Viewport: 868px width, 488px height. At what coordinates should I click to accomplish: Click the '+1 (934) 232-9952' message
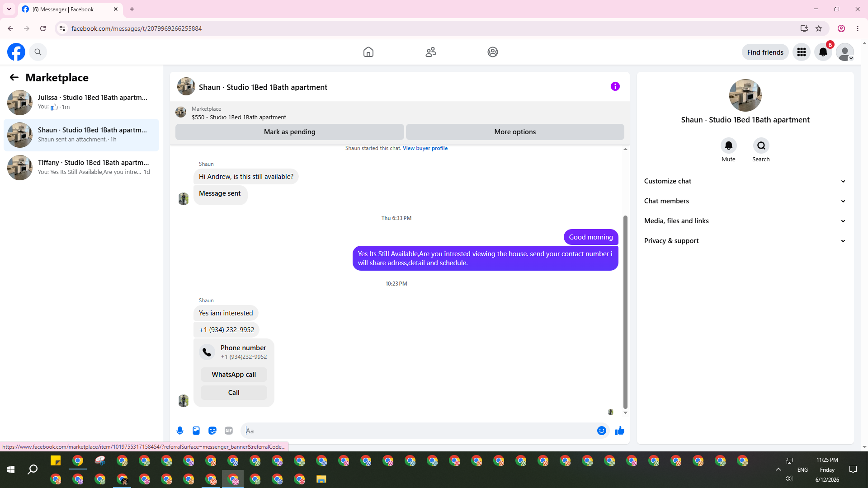coord(226,330)
